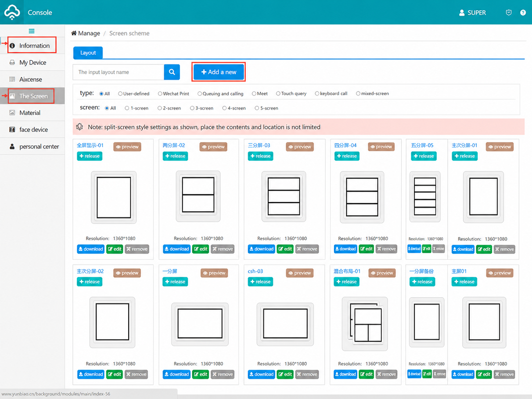Edit the csh-03 layout

(285, 374)
